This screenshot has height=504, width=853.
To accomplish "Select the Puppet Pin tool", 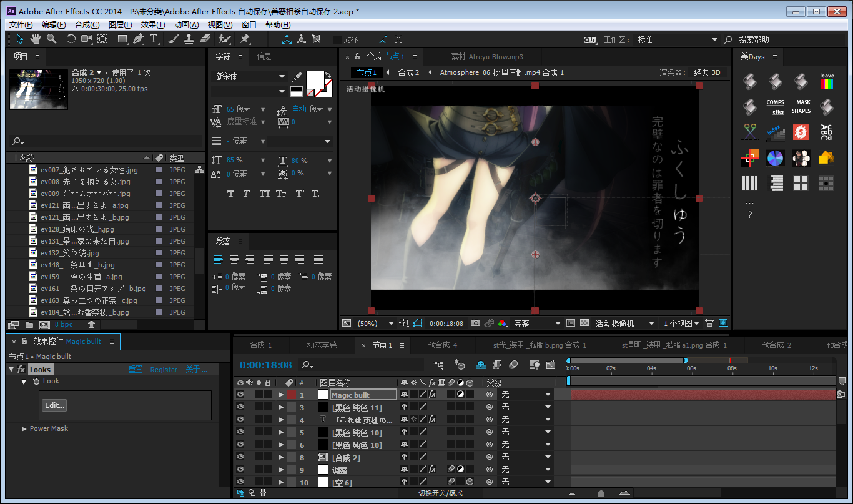I will 245,39.
